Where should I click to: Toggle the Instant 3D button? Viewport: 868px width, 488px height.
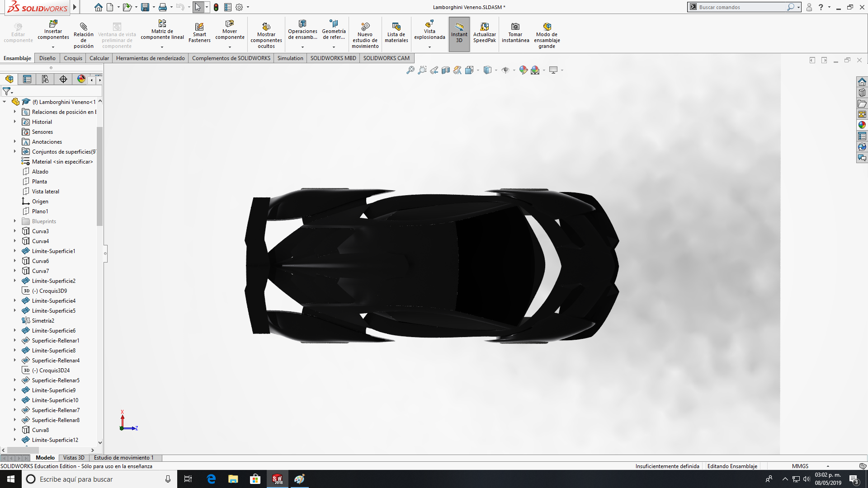[x=459, y=34]
